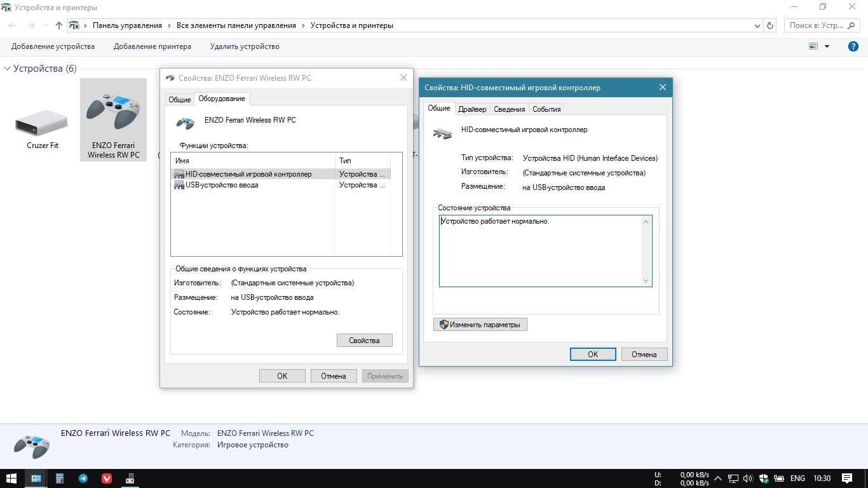The height and width of the screenshot is (488, 868).
Task: Select the Общие tab in HID controller properties
Action: 439,108
